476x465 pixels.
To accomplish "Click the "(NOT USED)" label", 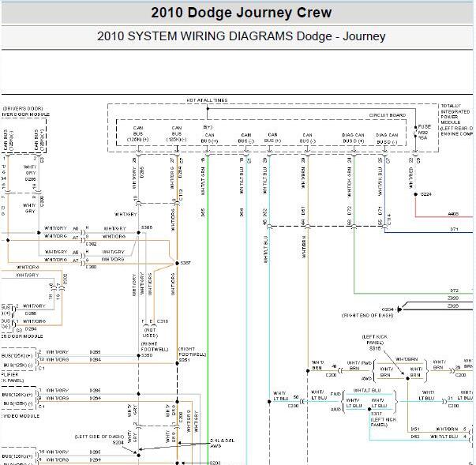I will (150, 332).
